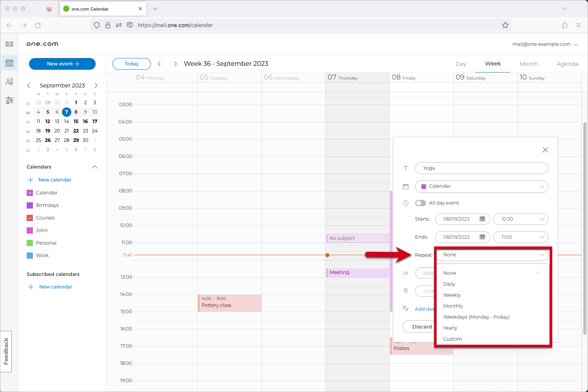This screenshot has height=392, width=588.
Task: Open the mail@one-example.com account dropdown
Action: click(545, 44)
